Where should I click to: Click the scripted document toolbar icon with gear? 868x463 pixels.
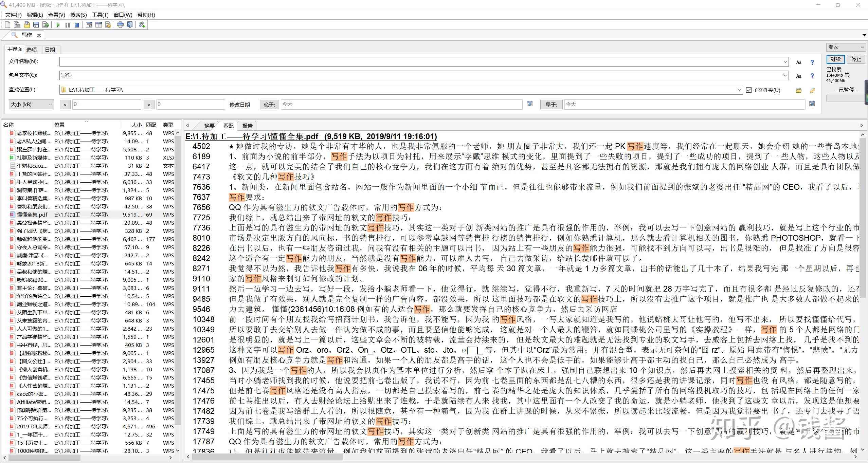pyautogui.click(x=108, y=25)
